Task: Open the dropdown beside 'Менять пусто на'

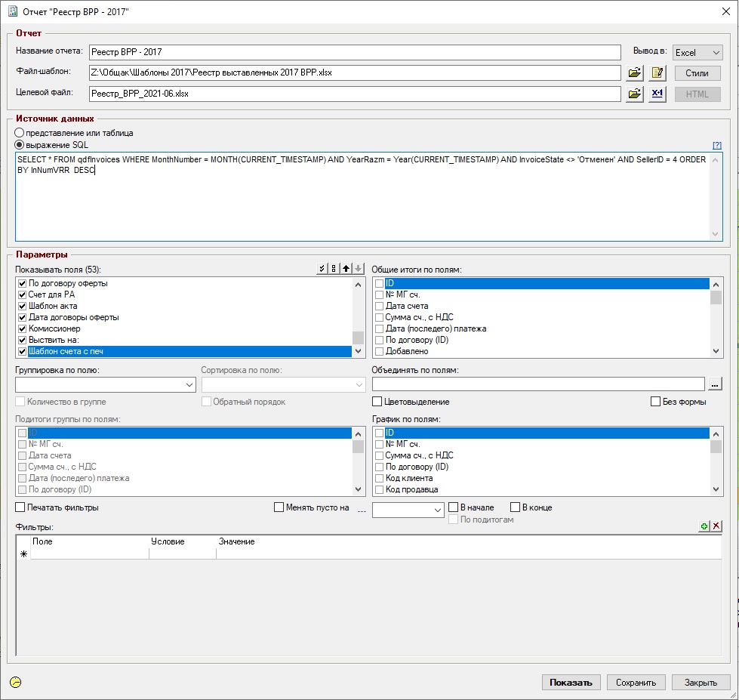Action: pyautogui.click(x=438, y=510)
